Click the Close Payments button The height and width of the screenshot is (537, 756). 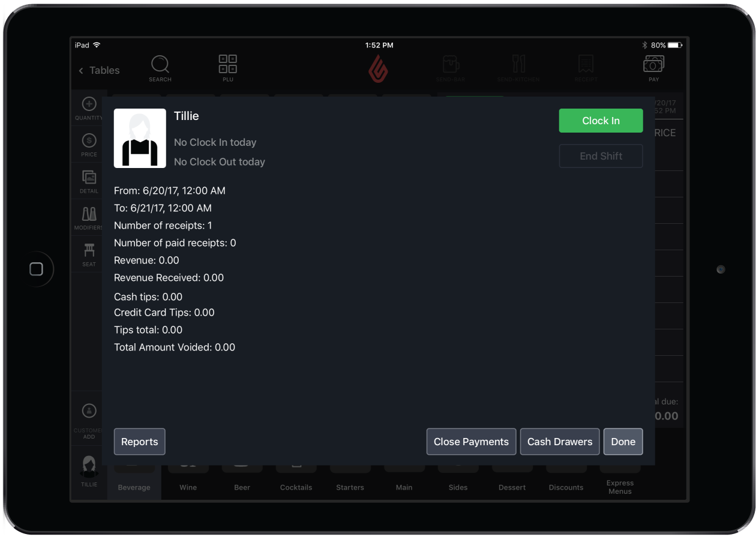(x=471, y=442)
